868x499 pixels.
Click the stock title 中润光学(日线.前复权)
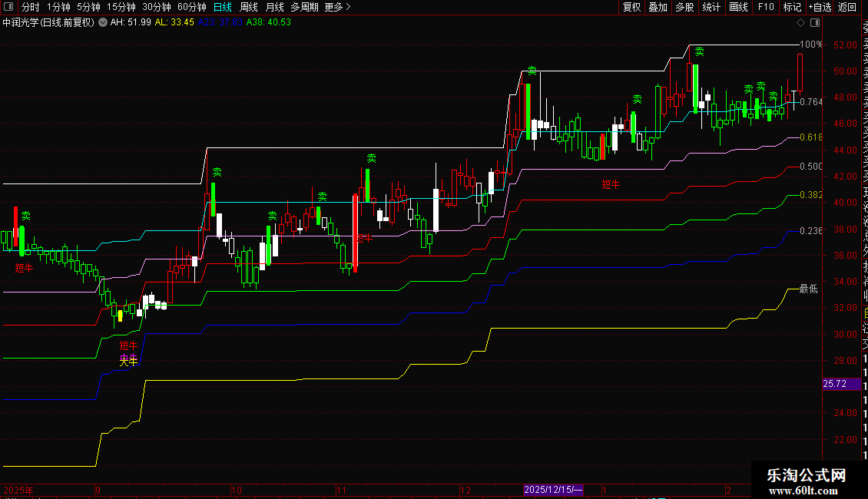(x=48, y=23)
